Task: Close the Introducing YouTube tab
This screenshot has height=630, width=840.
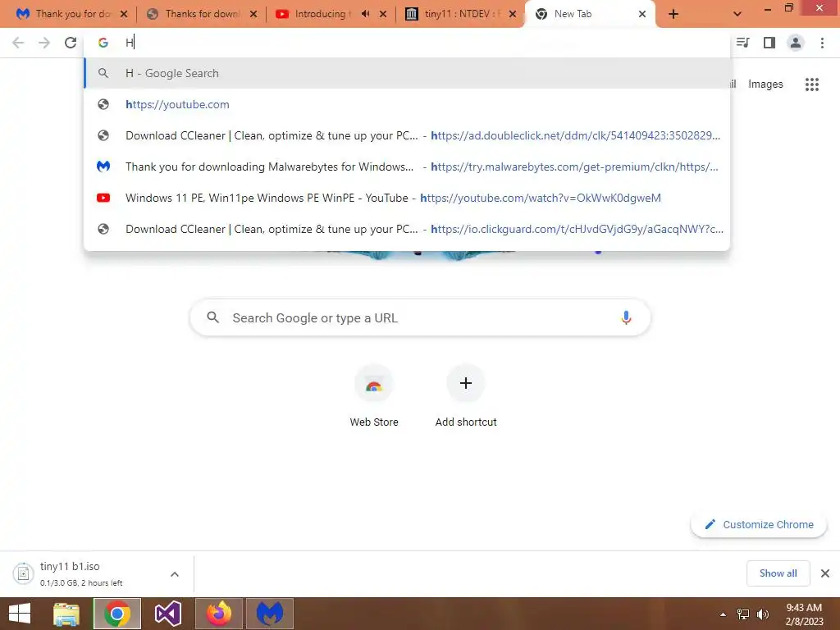Action: (x=383, y=14)
